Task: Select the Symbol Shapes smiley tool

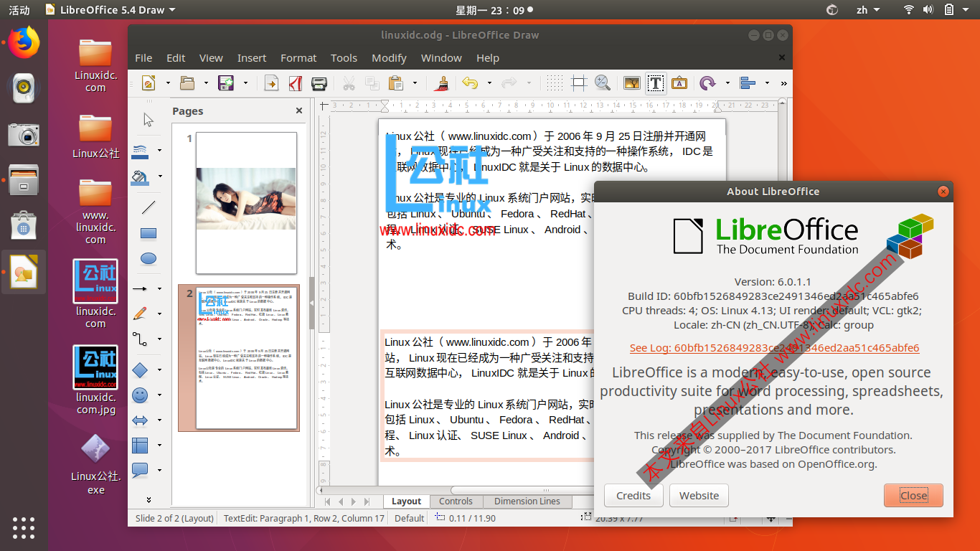Action: click(140, 395)
